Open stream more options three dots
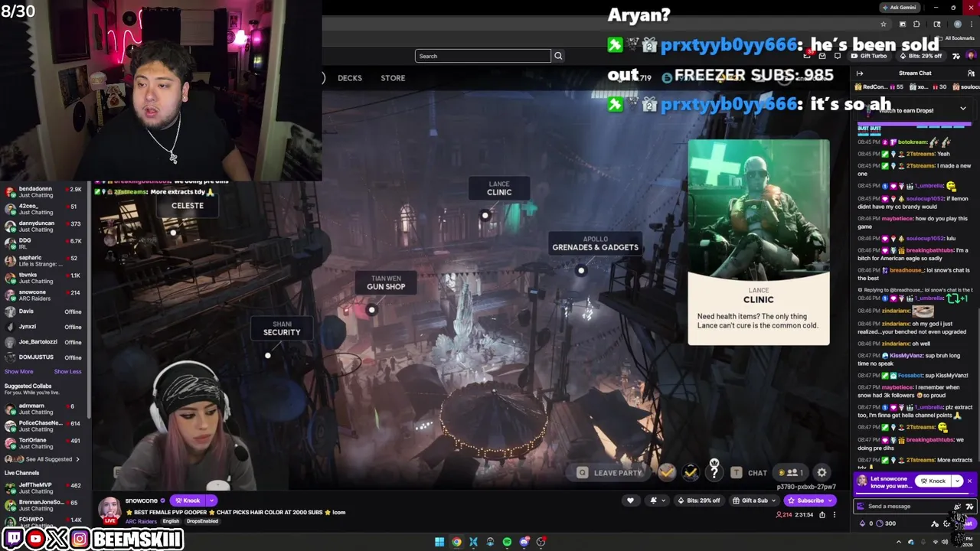This screenshot has width=980, height=551. click(835, 515)
